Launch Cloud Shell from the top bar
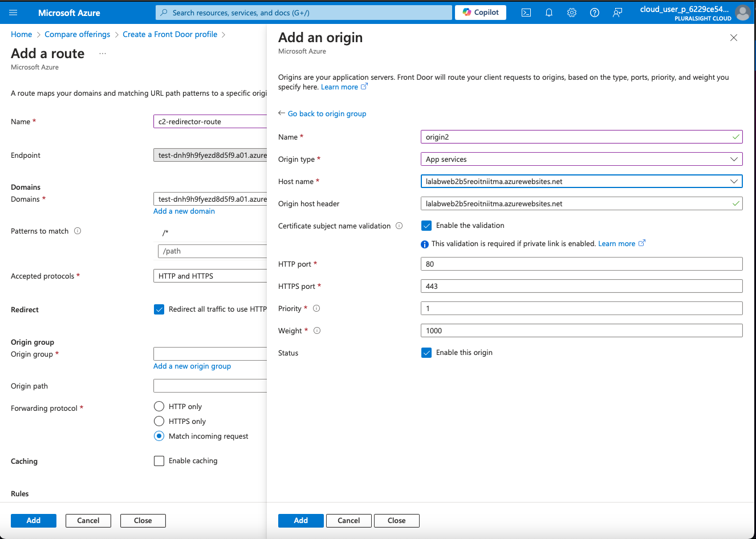The height and width of the screenshot is (539, 756). pyautogui.click(x=526, y=13)
